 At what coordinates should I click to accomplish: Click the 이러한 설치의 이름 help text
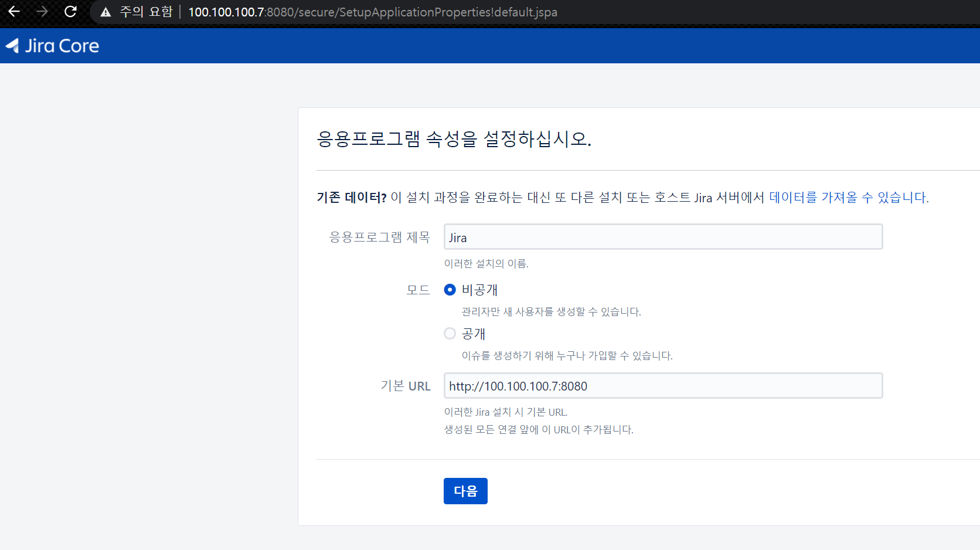coord(486,264)
